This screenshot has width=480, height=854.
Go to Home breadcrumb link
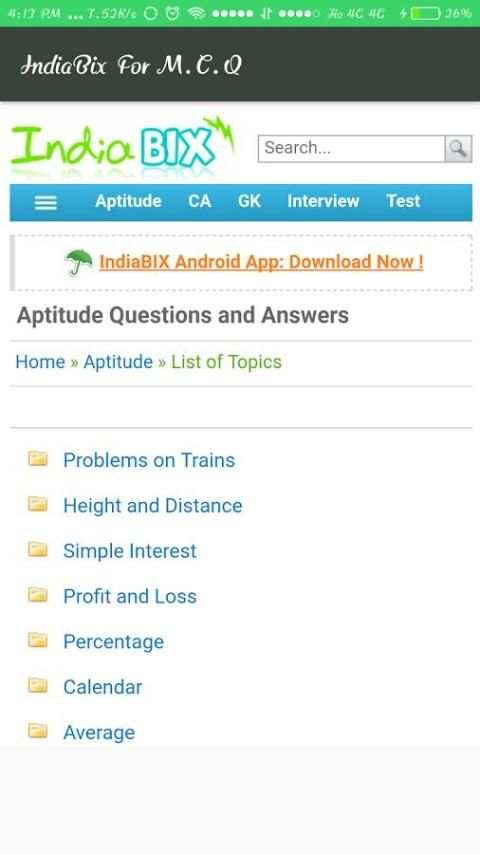(40, 362)
